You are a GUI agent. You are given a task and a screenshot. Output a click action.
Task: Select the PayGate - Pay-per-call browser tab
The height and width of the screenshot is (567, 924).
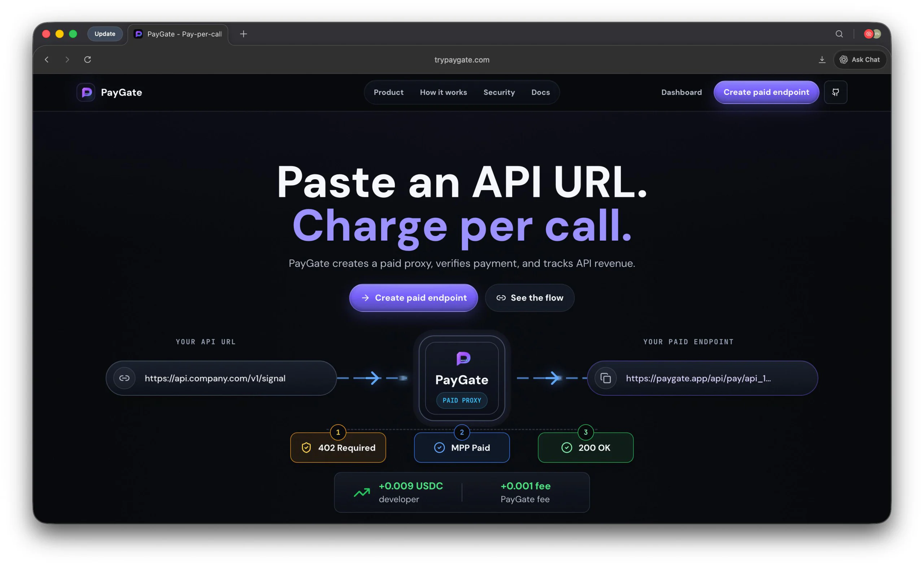coord(178,34)
